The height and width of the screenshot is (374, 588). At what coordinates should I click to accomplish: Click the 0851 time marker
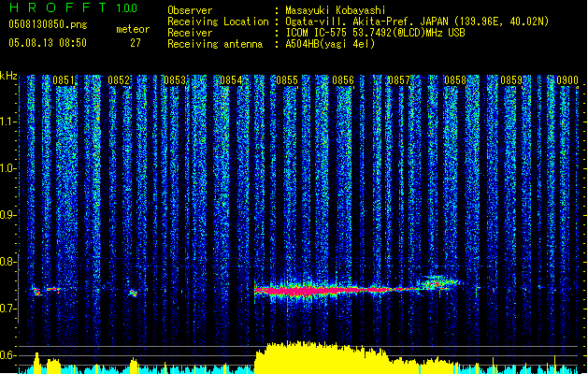[64, 80]
